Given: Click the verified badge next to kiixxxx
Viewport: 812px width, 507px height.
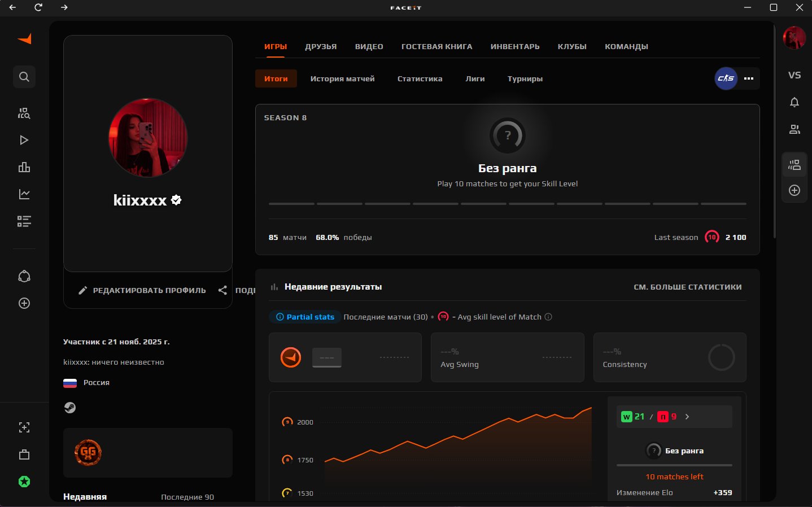Looking at the screenshot, I should (176, 199).
